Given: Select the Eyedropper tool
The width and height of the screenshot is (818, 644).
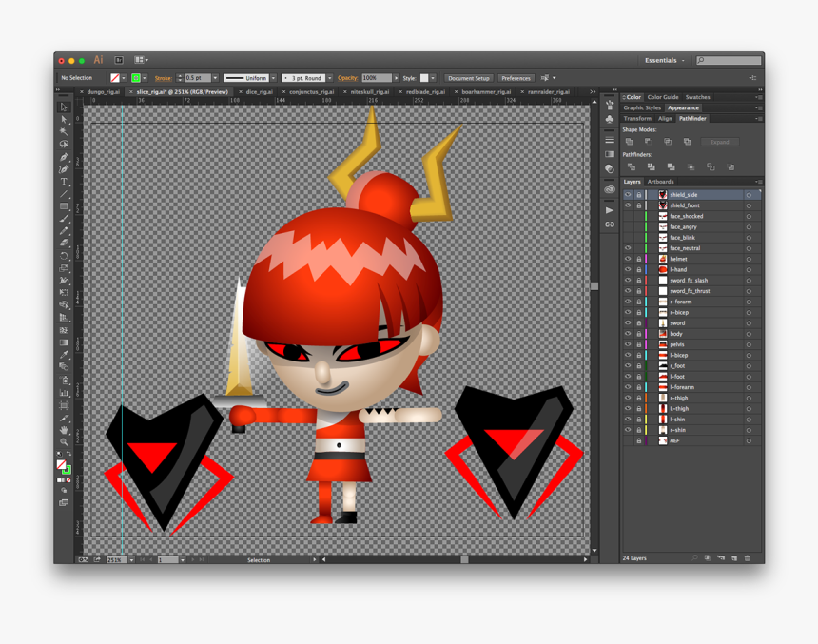Looking at the screenshot, I should (x=64, y=355).
